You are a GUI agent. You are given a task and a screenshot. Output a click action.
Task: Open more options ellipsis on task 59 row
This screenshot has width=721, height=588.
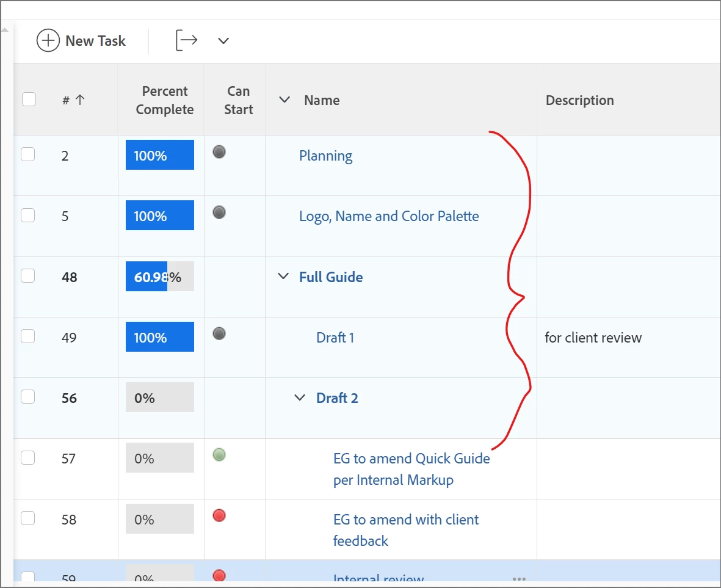519,579
